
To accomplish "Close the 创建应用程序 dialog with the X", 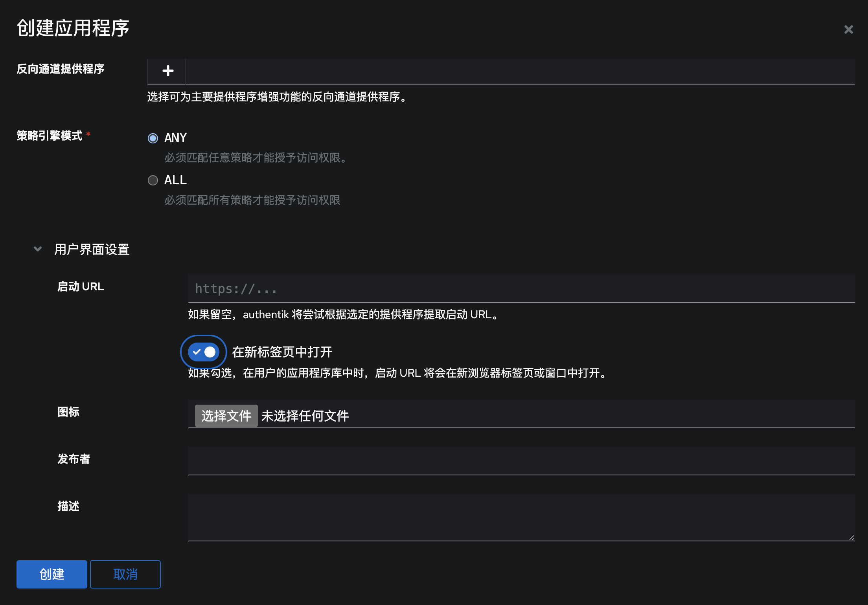I will click(849, 29).
